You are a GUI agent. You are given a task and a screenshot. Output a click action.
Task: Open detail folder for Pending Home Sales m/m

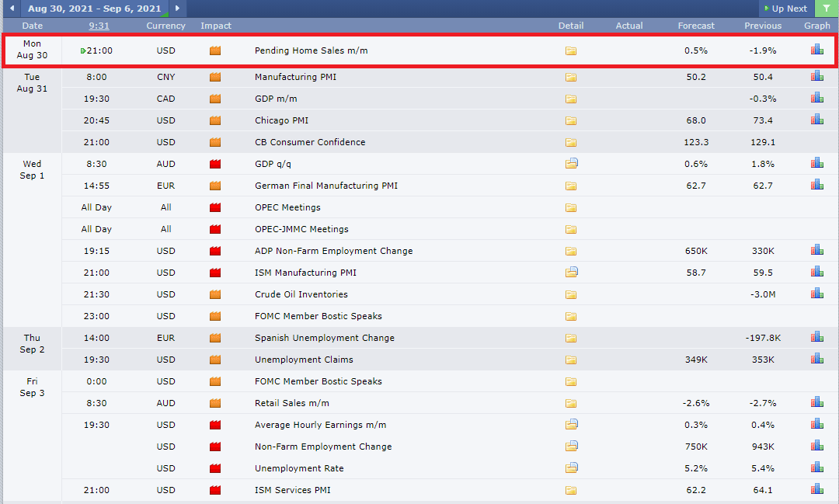pos(571,50)
